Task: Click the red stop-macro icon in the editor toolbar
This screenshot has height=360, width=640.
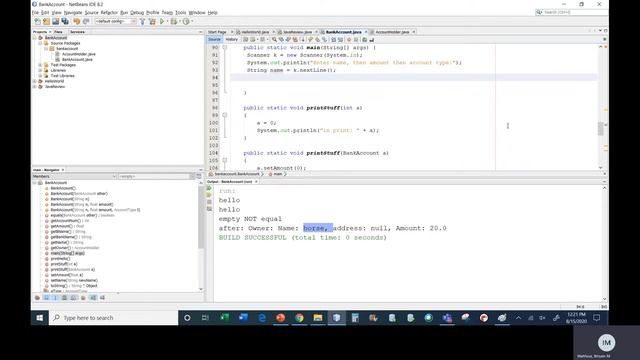Action: click(x=349, y=40)
